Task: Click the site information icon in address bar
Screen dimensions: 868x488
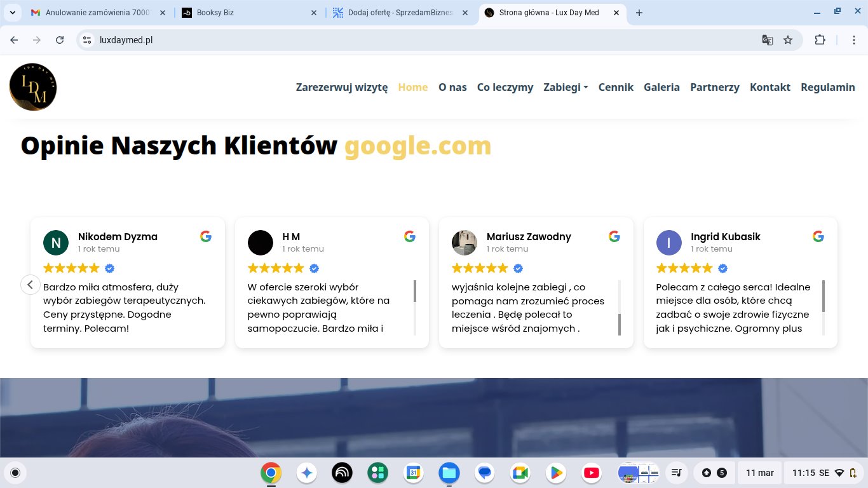Action: pos(88,40)
